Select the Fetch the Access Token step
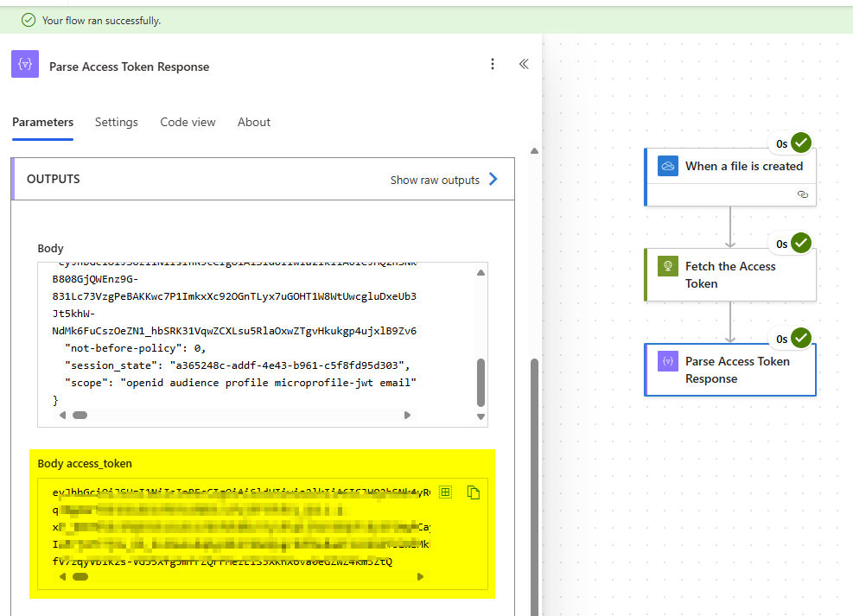Screen dimensions: 853x616 point(730,275)
